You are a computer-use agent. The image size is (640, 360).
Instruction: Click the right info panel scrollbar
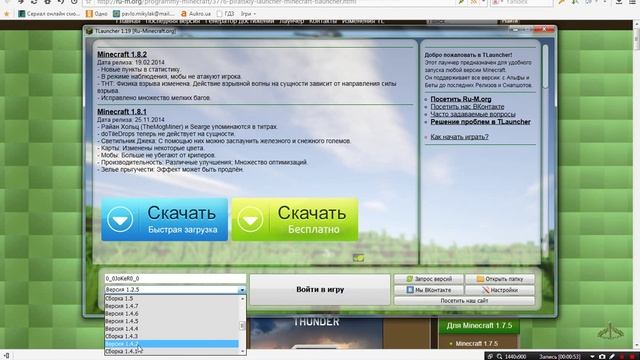tap(546, 67)
